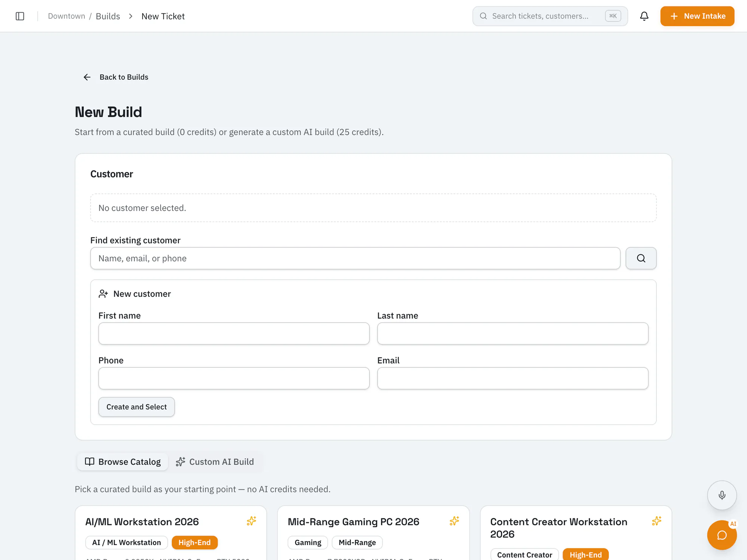Image resolution: width=747 pixels, height=560 pixels.
Task: Click the plus icon in New Intake
Action: [674, 16]
